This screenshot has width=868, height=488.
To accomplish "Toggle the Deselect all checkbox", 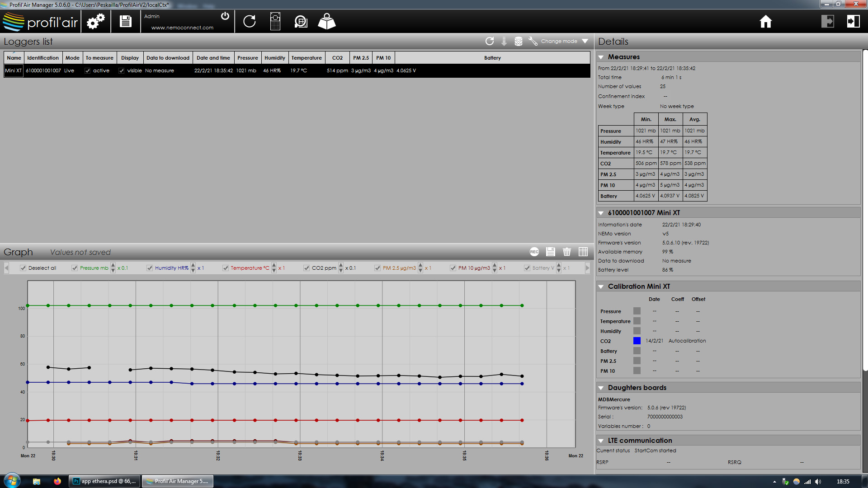I will click(23, 268).
